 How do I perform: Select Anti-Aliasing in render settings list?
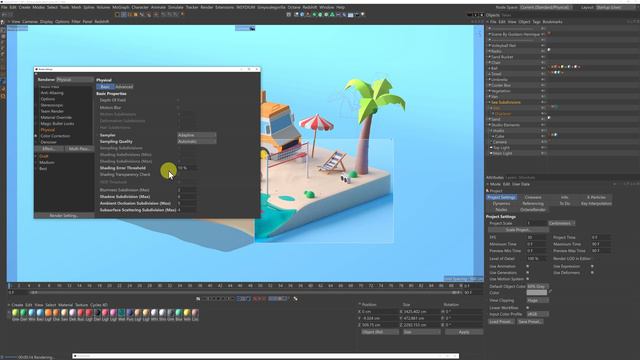coord(52,93)
